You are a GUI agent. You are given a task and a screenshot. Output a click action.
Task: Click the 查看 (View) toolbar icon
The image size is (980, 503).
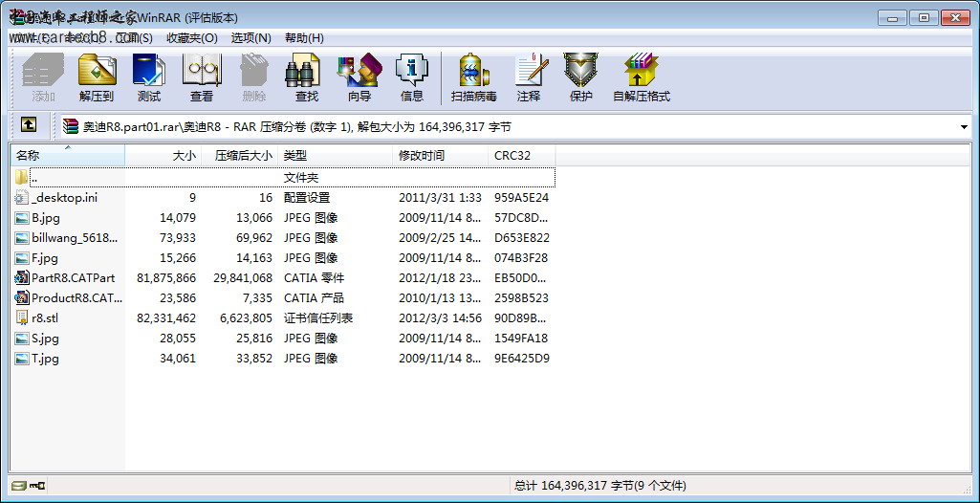[x=201, y=70]
